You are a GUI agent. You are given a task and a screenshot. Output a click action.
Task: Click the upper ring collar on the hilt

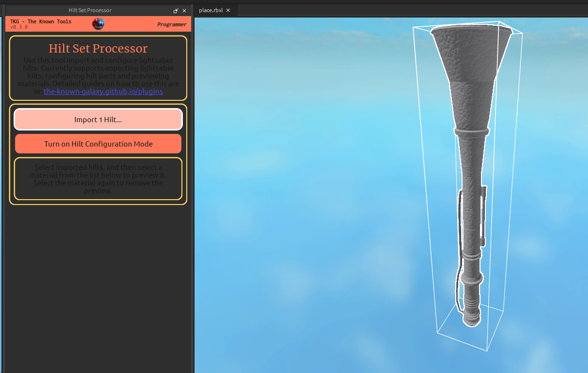point(471,131)
